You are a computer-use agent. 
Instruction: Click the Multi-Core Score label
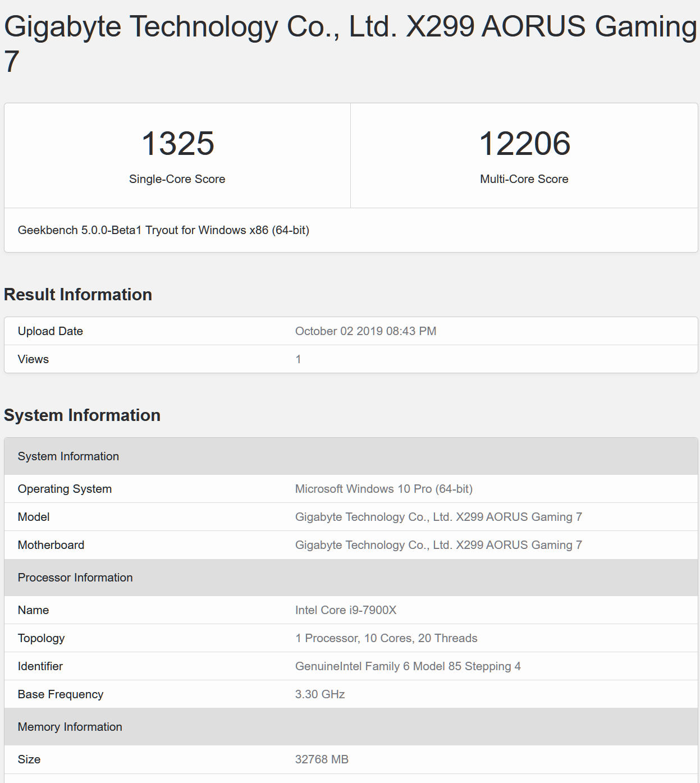pyautogui.click(x=524, y=179)
